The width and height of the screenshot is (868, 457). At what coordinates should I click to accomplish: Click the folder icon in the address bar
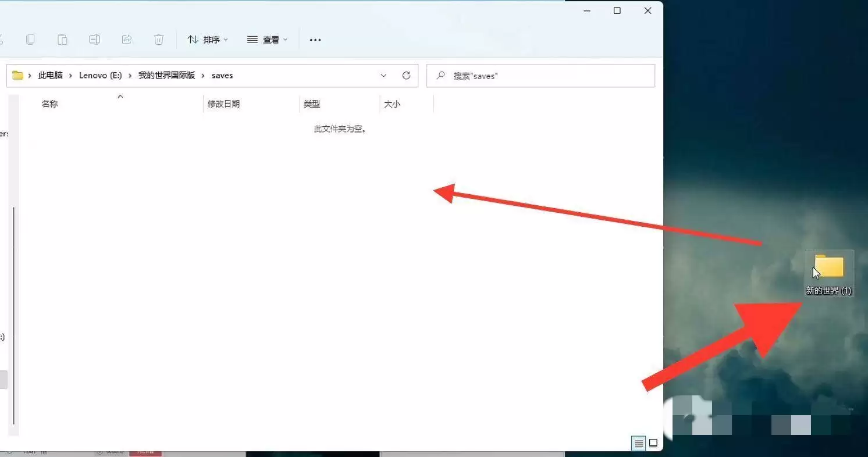point(17,75)
